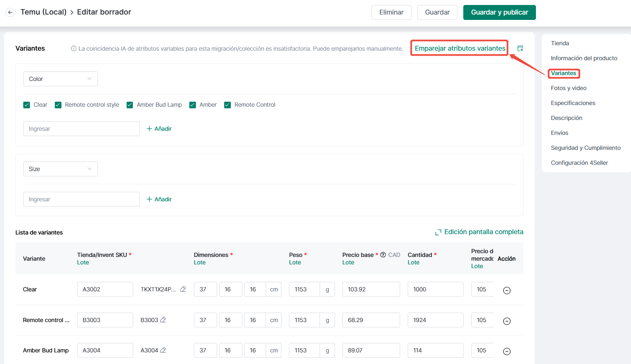Image resolution: width=631 pixels, height=364 pixels.
Task: Open Edición pantalla completa link
Action: coord(484,232)
